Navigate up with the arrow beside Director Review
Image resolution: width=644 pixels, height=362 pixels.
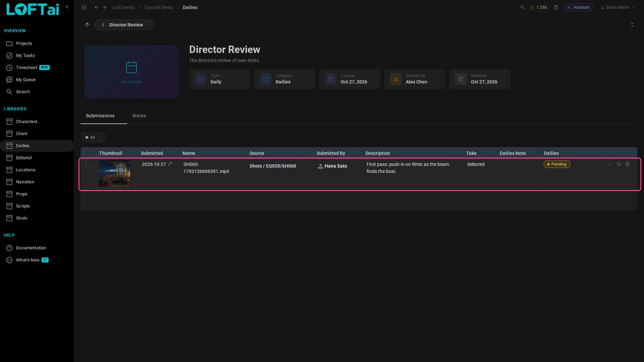click(87, 25)
